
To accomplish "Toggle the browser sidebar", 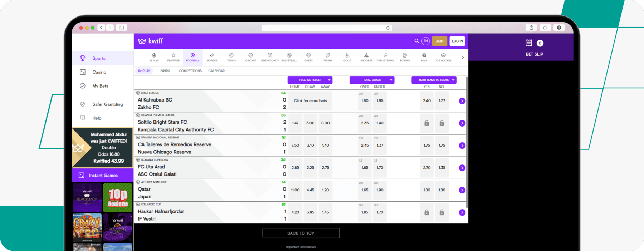I will tap(122, 28).
